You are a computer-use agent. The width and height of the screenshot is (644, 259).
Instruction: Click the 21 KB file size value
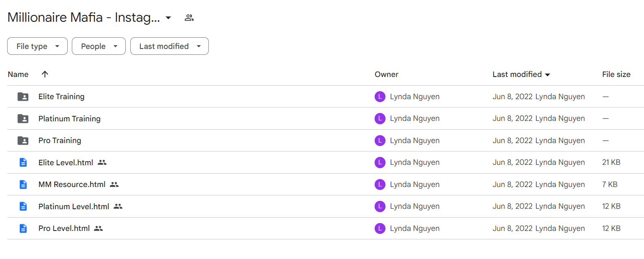(x=611, y=162)
